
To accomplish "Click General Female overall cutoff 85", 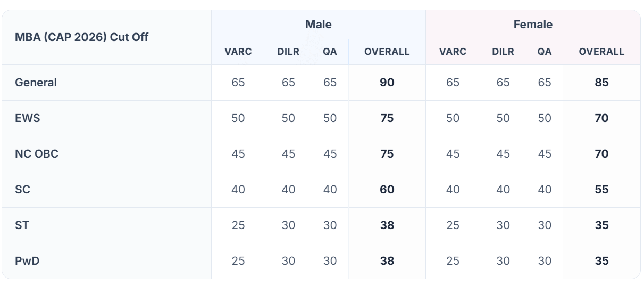I will click(601, 83).
